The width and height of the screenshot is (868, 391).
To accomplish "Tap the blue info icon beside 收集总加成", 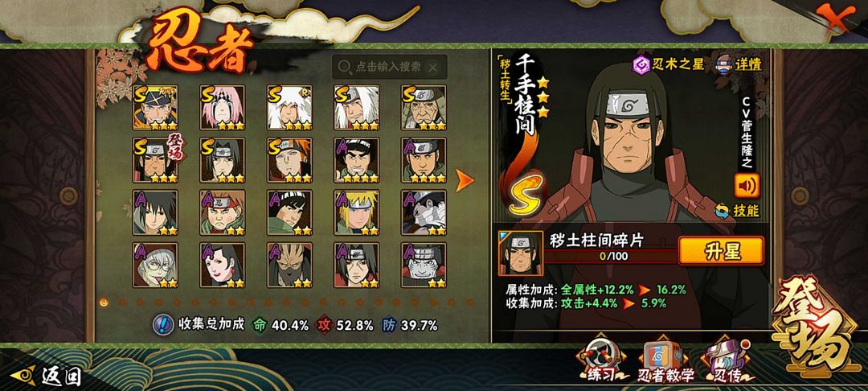I will (162, 324).
